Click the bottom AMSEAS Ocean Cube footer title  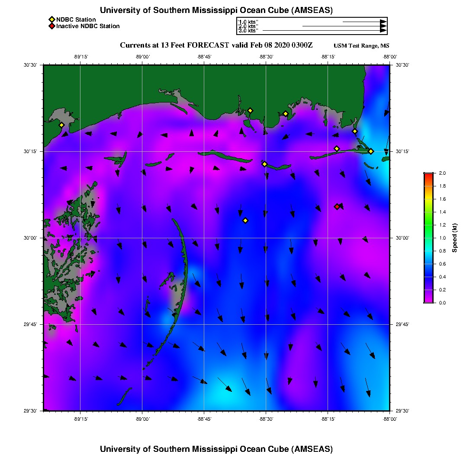(216, 448)
